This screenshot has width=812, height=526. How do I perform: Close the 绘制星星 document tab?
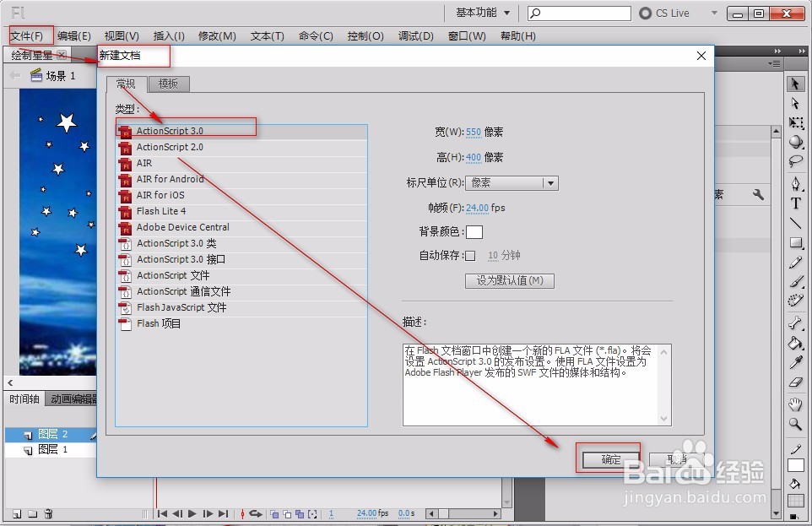61,54
